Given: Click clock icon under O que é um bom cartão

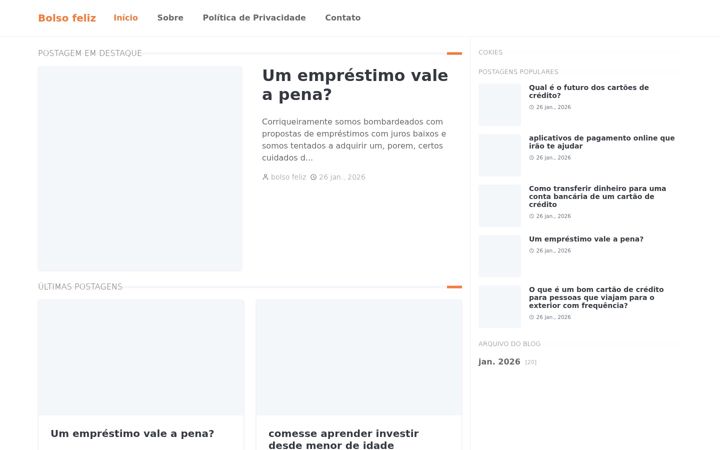Looking at the screenshot, I should tap(531, 317).
